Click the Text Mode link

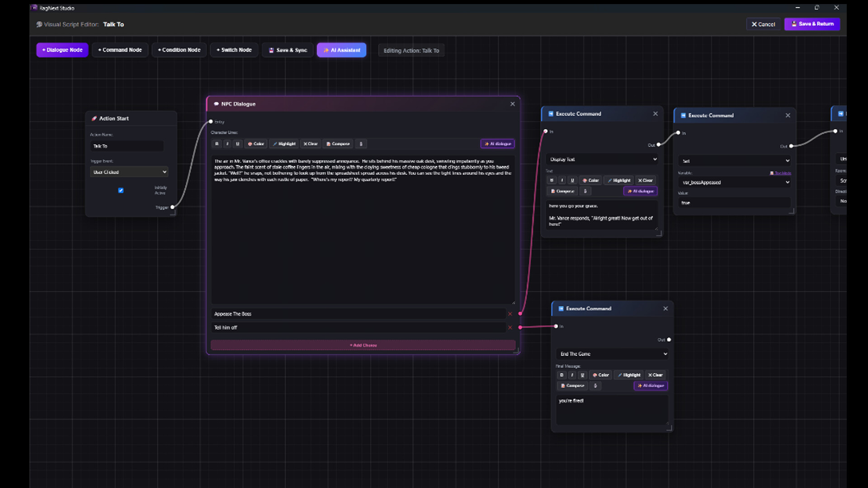(x=781, y=173)
